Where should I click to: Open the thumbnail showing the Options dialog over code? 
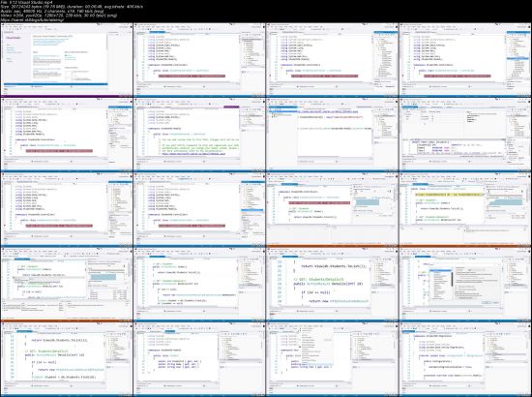pyautogui.click(x=465, y=284)
